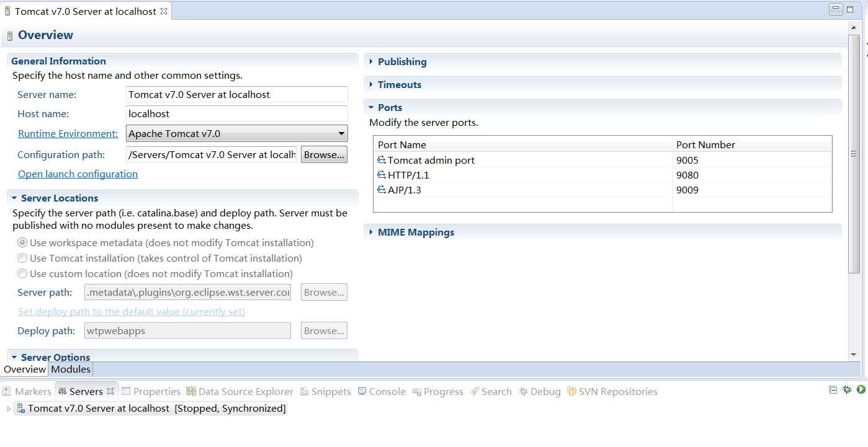868x447 pixels.
Task: Open the Search view tab
Action: (491, 391)
